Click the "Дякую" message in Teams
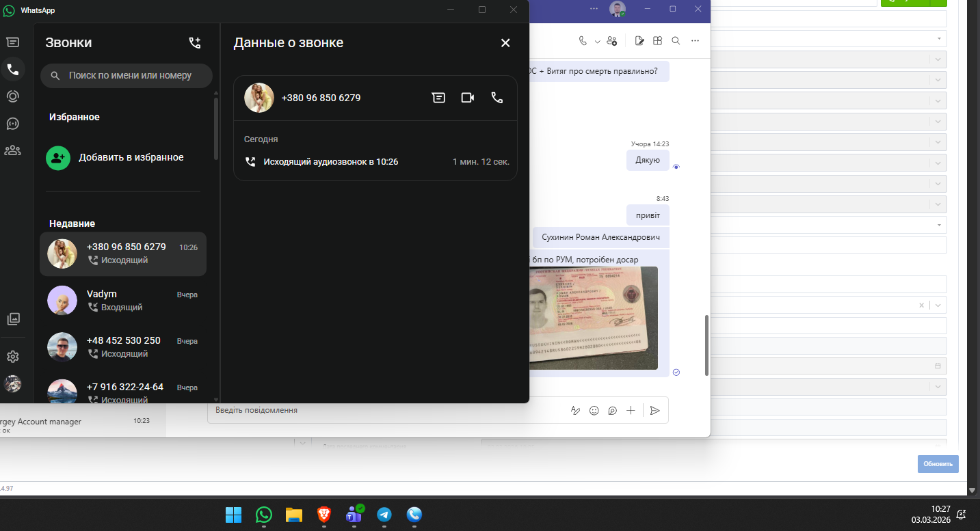The image size is (980, 531). tap(648, 160)
